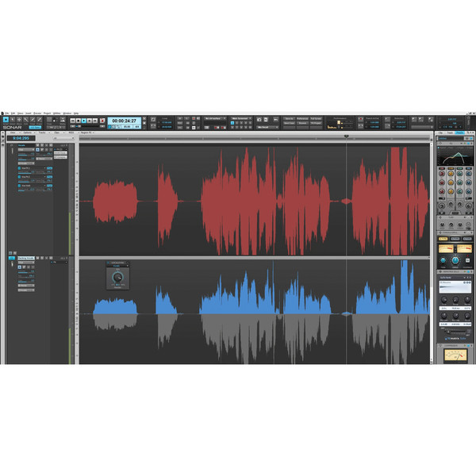The height and width of the screenshot is (476, 476).
Task: Open the Vocals track edit filter dropdown
Action: [x=26, y=150]
